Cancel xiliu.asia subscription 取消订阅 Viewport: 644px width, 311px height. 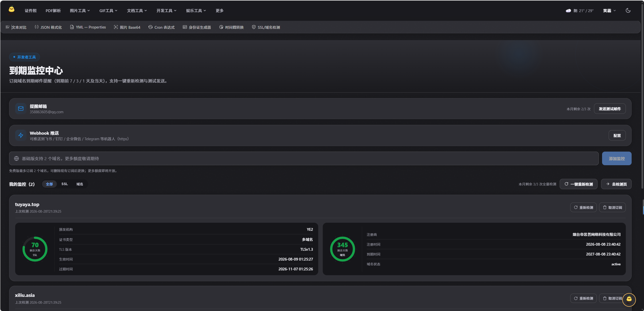[x=611, y=298]
